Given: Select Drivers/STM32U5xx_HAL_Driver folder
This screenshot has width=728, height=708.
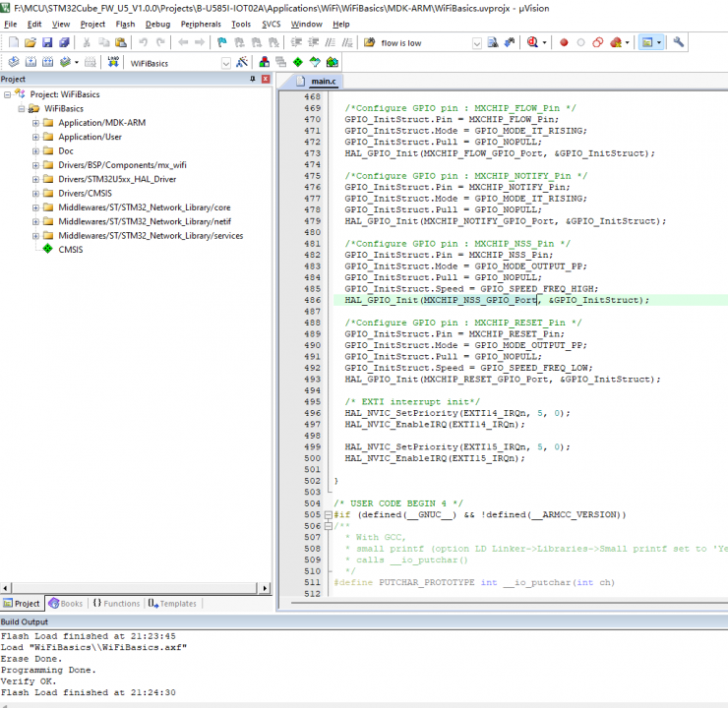Looking at the screenshot, I should click(x=117, y=179).
